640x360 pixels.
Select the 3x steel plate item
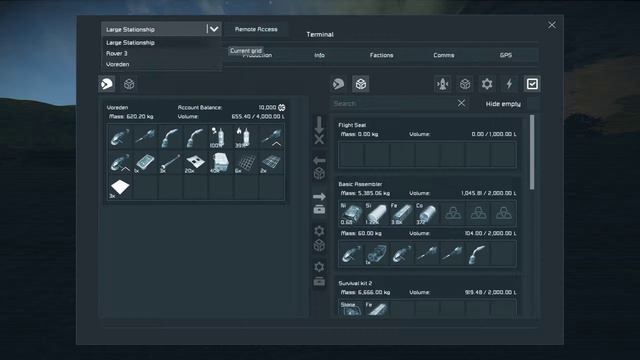tap(120, 187)
